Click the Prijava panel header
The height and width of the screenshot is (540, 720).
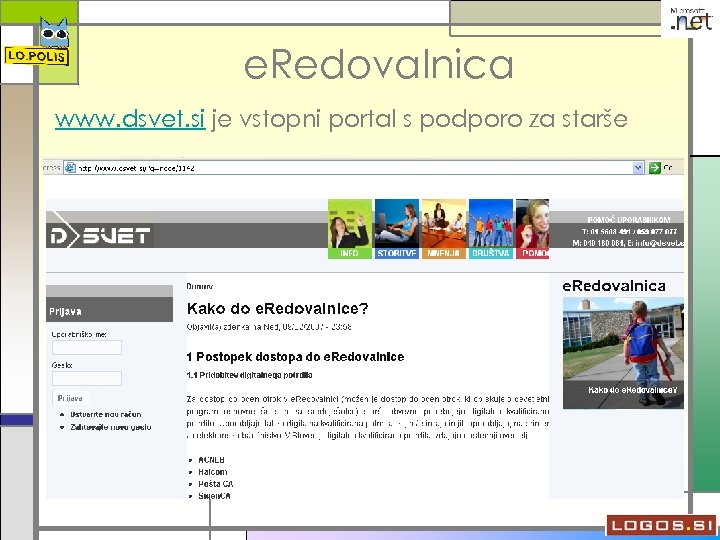(110, 309)
